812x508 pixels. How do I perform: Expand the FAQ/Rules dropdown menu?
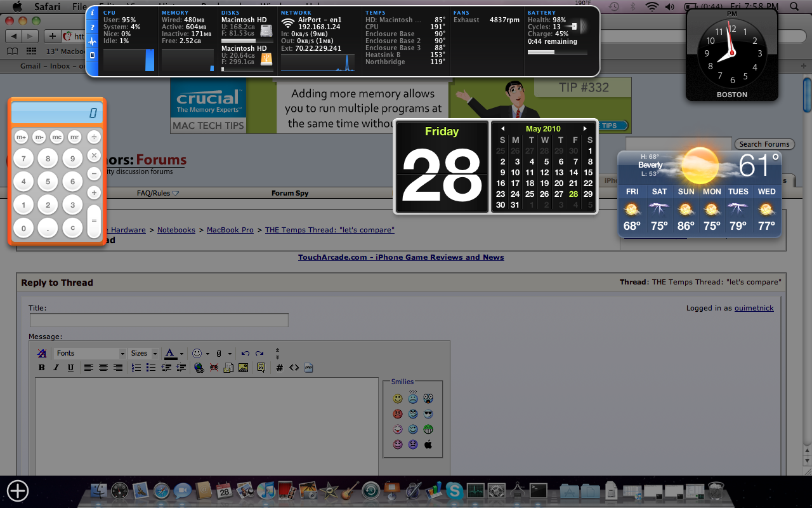(x=158, y=193)
